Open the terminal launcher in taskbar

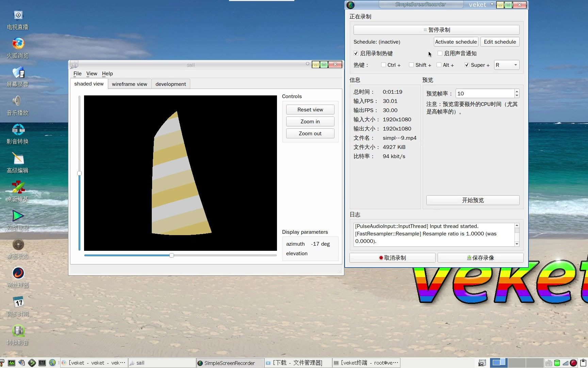[42, 363]
